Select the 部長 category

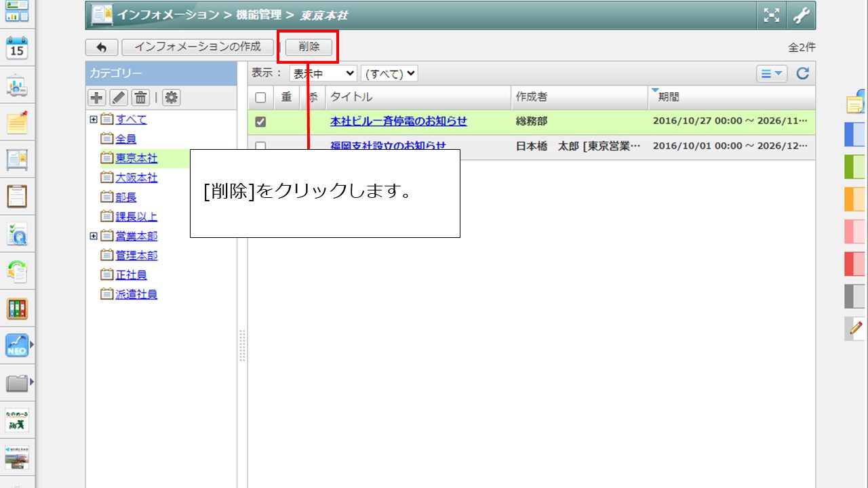tap(126, 197)
